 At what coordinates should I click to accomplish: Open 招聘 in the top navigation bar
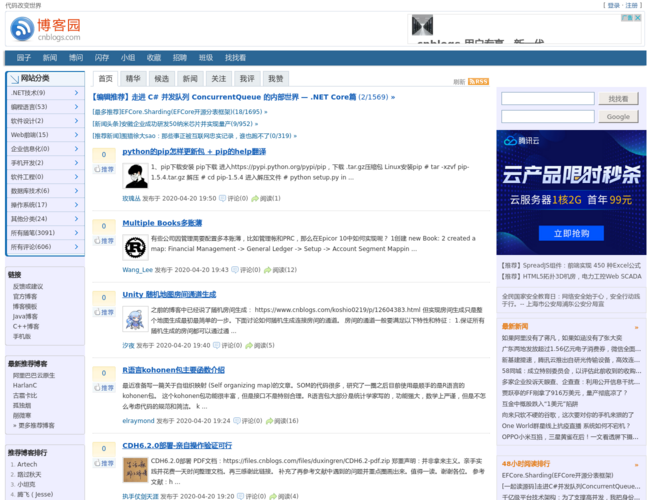pos(180,58)
